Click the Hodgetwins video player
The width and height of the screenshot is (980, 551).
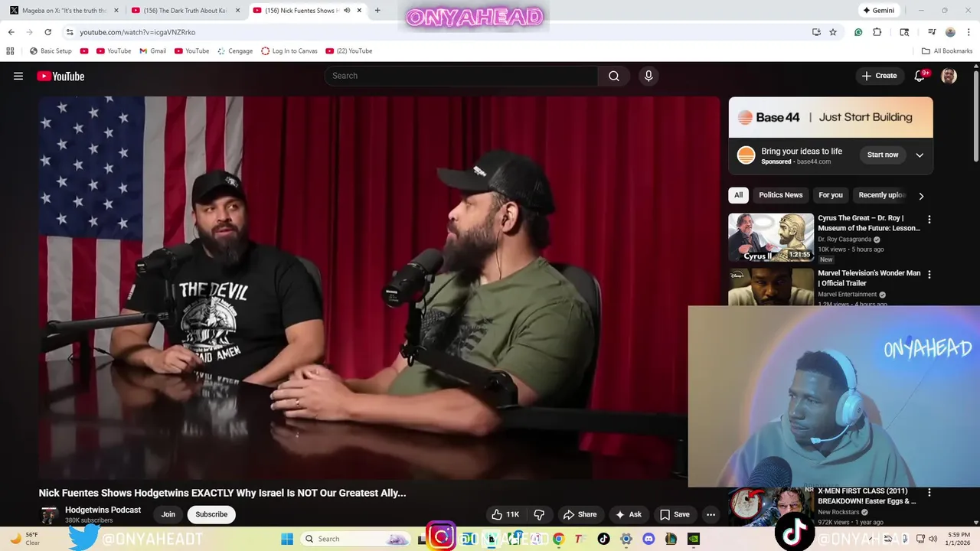379,287
